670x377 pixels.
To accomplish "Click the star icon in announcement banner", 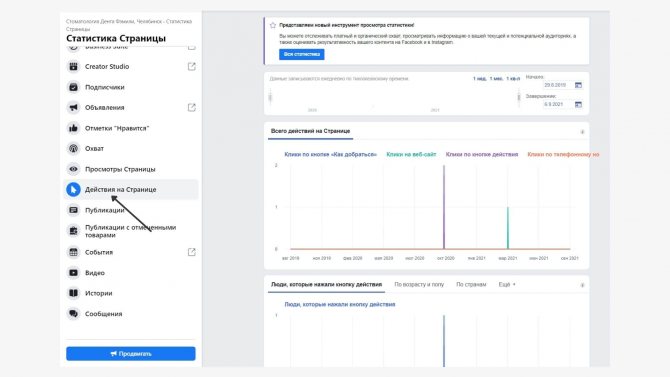I will (x=273, y=25).
